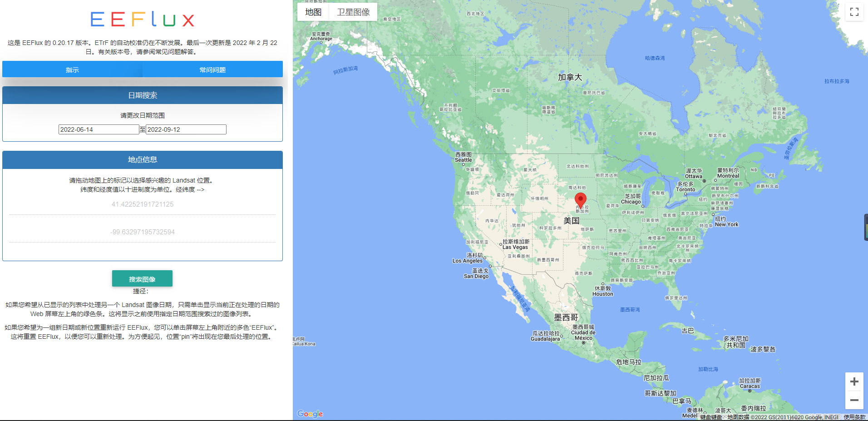Click the 委内瑞拉 Venezuela label

[754, 408]
